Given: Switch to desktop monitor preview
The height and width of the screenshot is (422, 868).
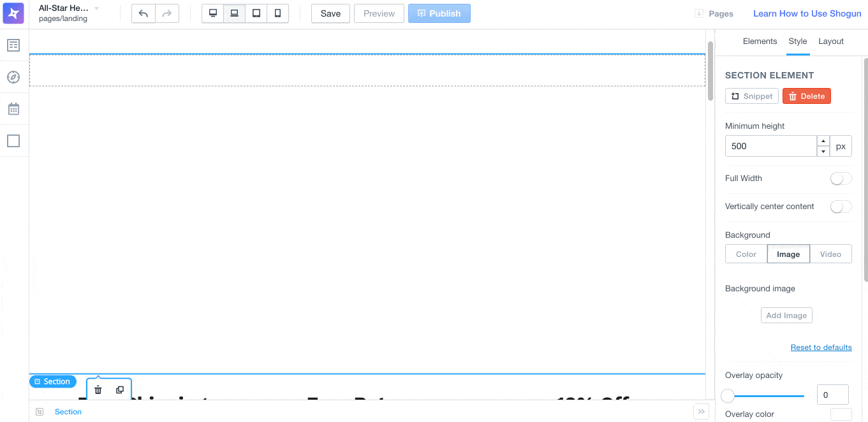Looking at the screenshot, I should 213,13.
